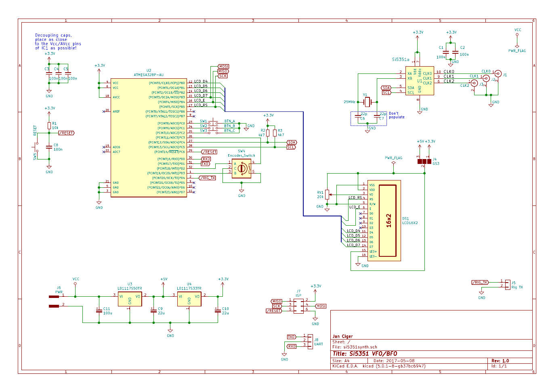Select the TXD label beside the UART connector
This screenshot has height=392, width=546.
click(x=291, y=337)
